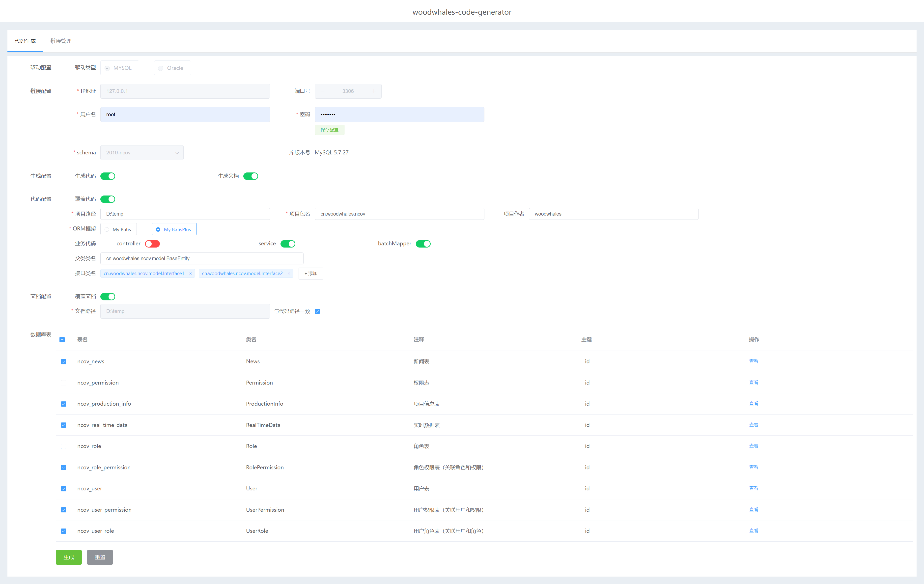Remove the Interface2 tag via its x icon

(x=289, y=274)
